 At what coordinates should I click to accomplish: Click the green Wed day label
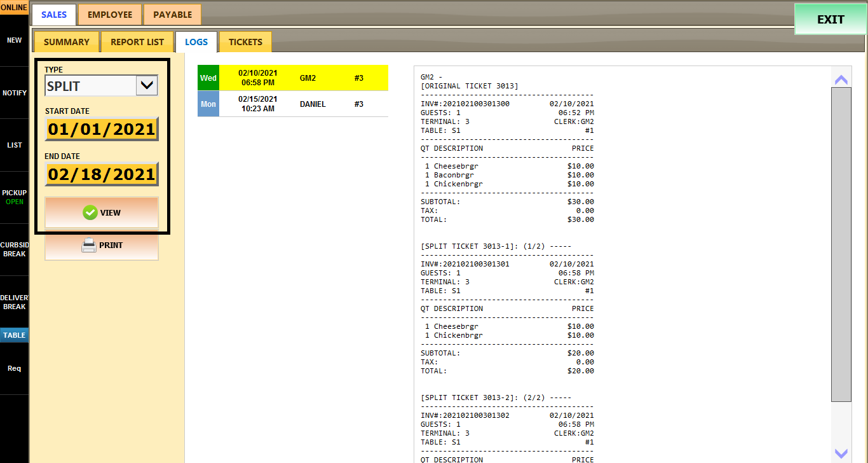(x=208, y=78)
